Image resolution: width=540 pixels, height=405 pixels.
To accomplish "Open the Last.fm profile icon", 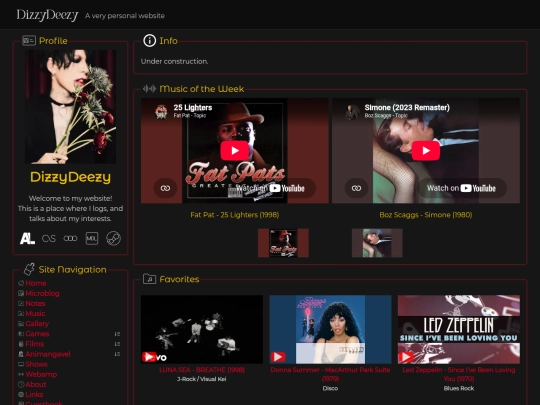I will (49, 238).
